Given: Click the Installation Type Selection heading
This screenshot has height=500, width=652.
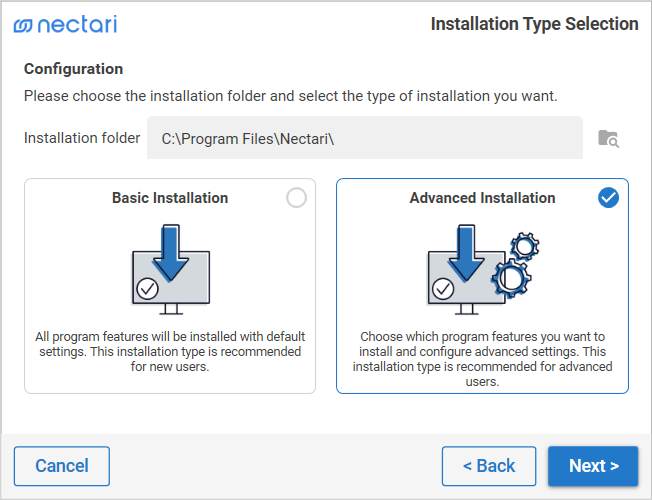Looking at the screenshot, I should 534,24.
